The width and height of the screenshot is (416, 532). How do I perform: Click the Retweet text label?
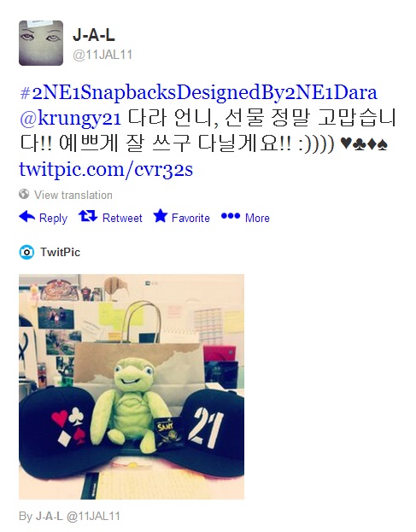coord(122,218)
